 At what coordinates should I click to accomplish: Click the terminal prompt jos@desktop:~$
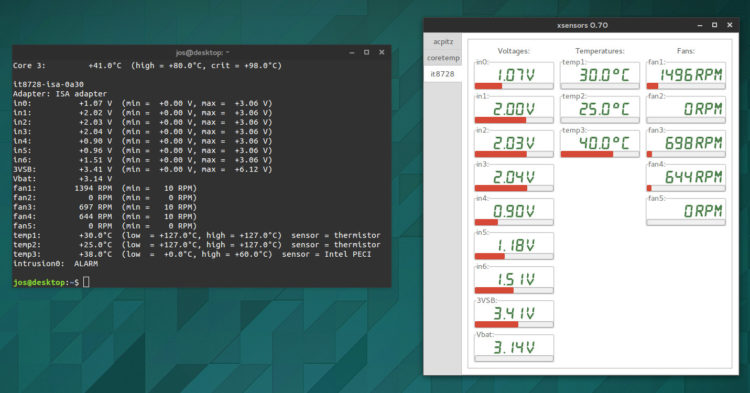(x=46, y=283)
